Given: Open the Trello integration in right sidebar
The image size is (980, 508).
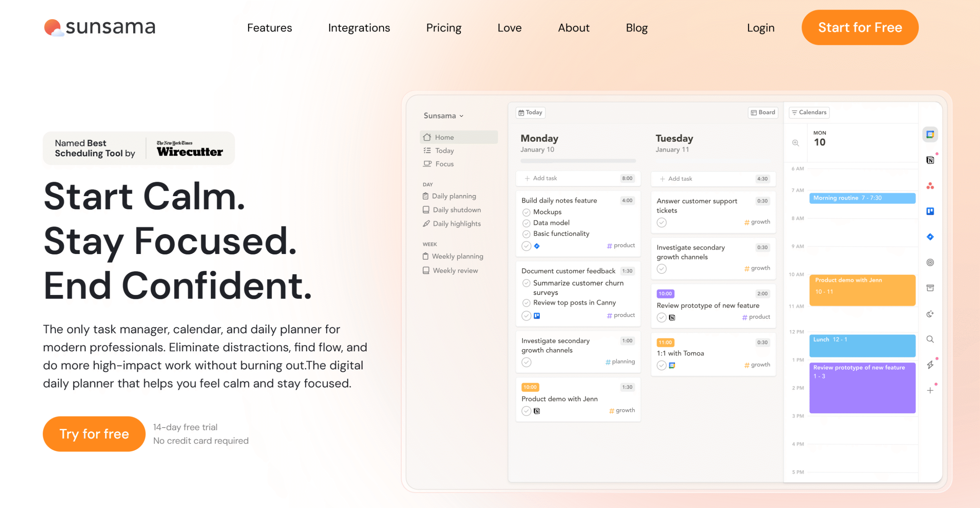Looking at the screenshot, I should [x=930, y=211].
